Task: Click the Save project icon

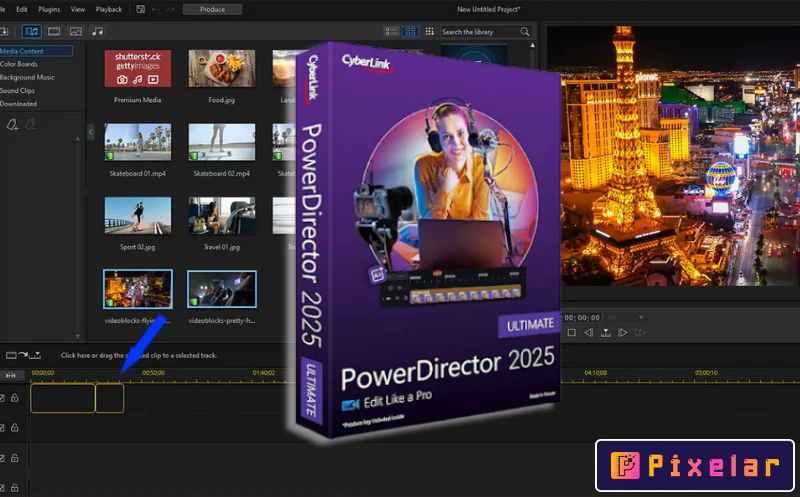Action: [140, 9]
